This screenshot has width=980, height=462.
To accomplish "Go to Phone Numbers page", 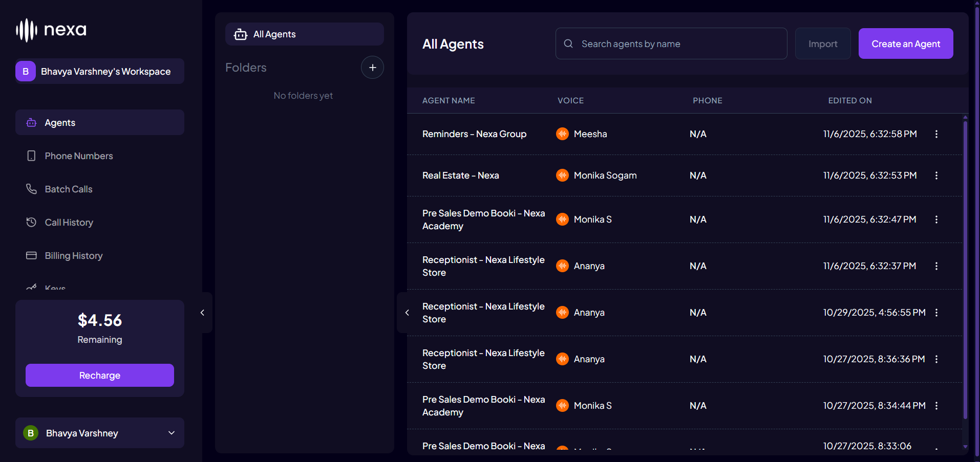I will [x=100, y=156].
